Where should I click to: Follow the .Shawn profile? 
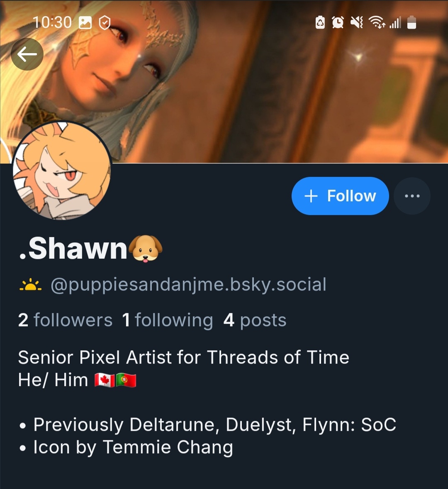click(x=340, y=196)
